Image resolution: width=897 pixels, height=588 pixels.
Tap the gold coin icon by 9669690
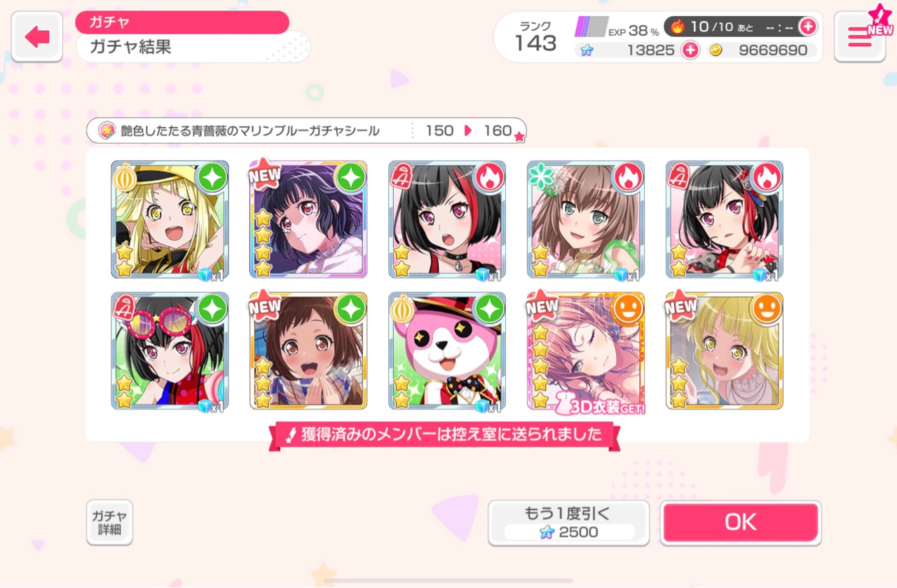(715, 50)
